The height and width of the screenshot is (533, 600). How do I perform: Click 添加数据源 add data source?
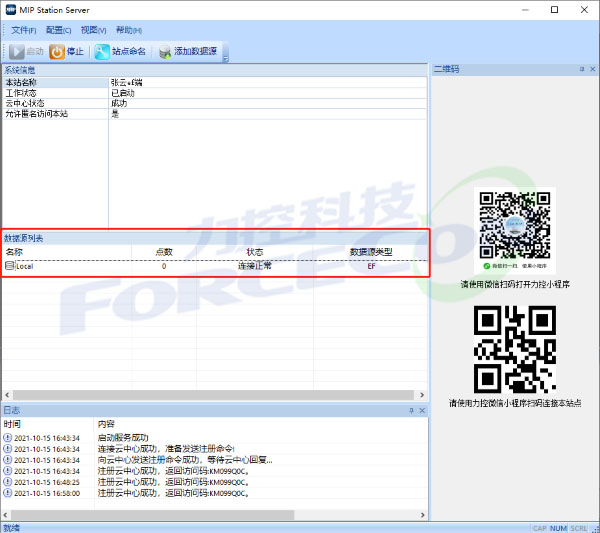click(188, 52)
